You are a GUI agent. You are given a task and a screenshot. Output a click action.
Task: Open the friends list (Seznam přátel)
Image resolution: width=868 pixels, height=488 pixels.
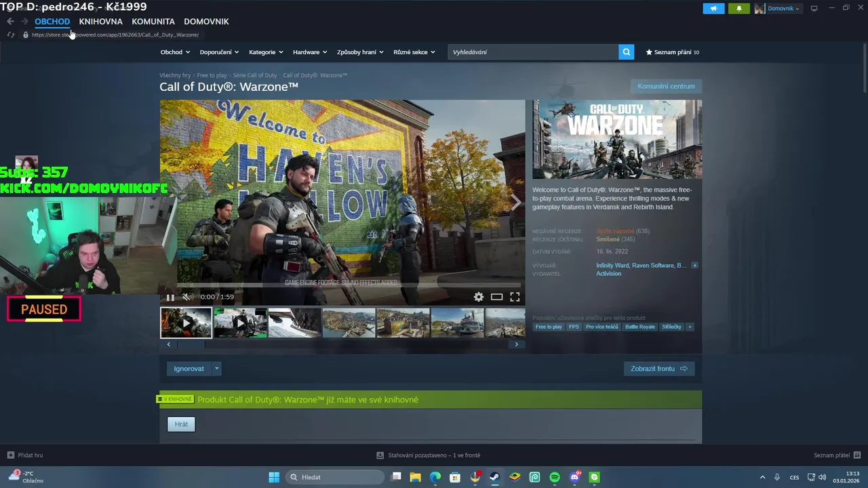pyautogui.click(x=837, y=455)
